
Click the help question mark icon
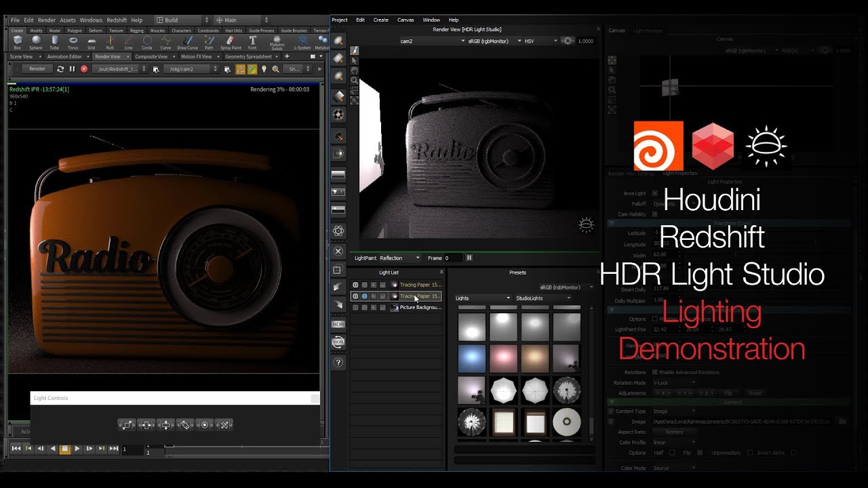click(x=338, y=363)
